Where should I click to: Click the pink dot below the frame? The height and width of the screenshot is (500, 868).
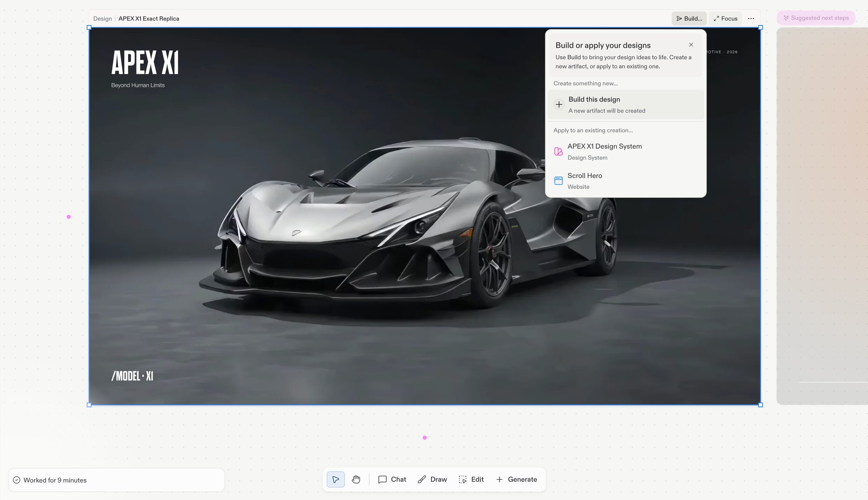pyautogui.click(x=424, y=438)
